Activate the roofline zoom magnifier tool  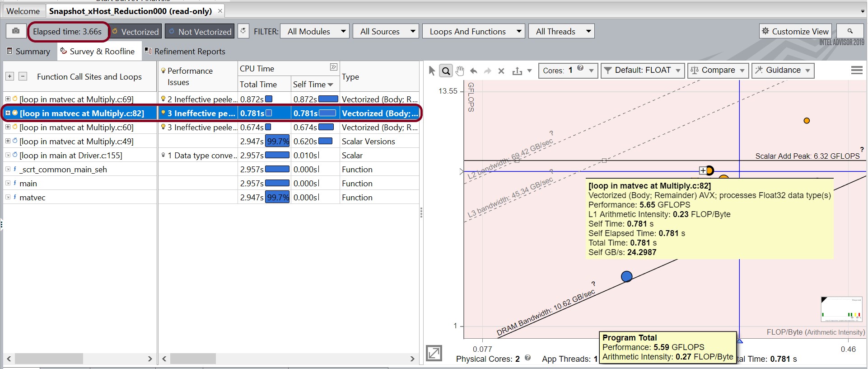[446, 71]
